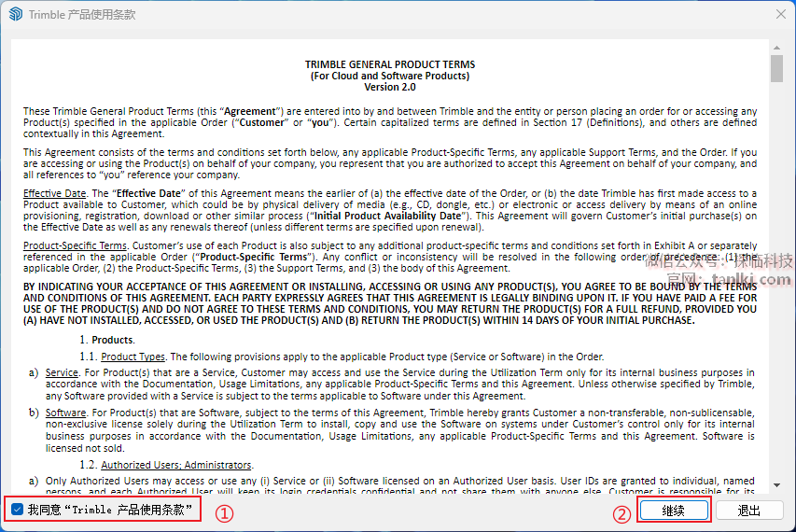This screenshot has height=532, width=796.
Task: Click the '1. Products.' section heading
Action: tap(107, 340)
